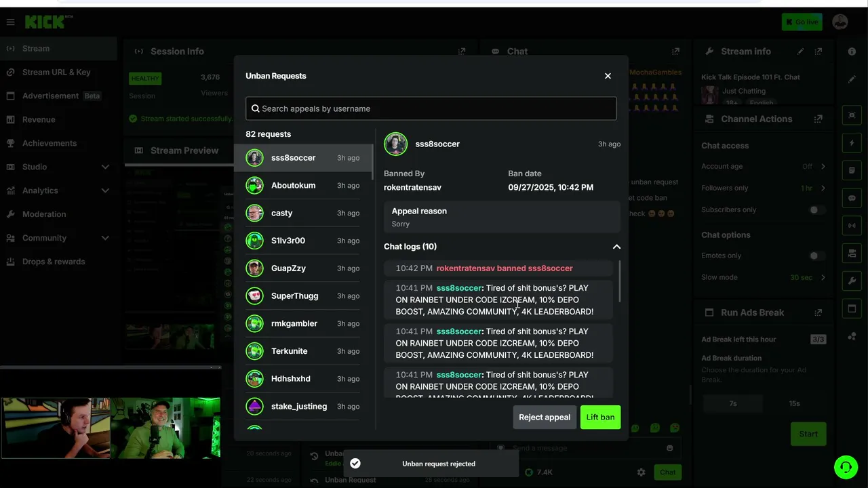Open the Account age options chevron
This screenshot has height=488, width=868.
(823, 167)
